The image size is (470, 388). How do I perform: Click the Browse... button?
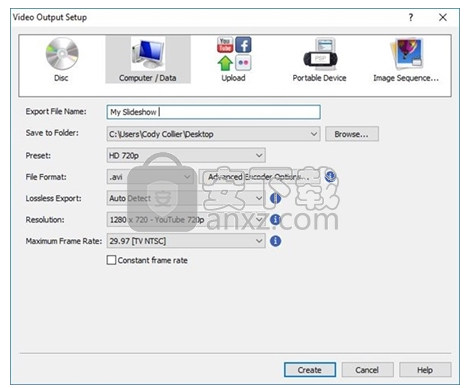tap(352, 134)
